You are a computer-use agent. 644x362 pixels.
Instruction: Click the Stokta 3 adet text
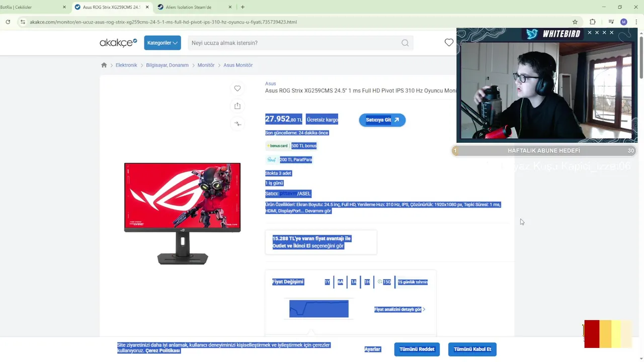(x=278, y=173)
